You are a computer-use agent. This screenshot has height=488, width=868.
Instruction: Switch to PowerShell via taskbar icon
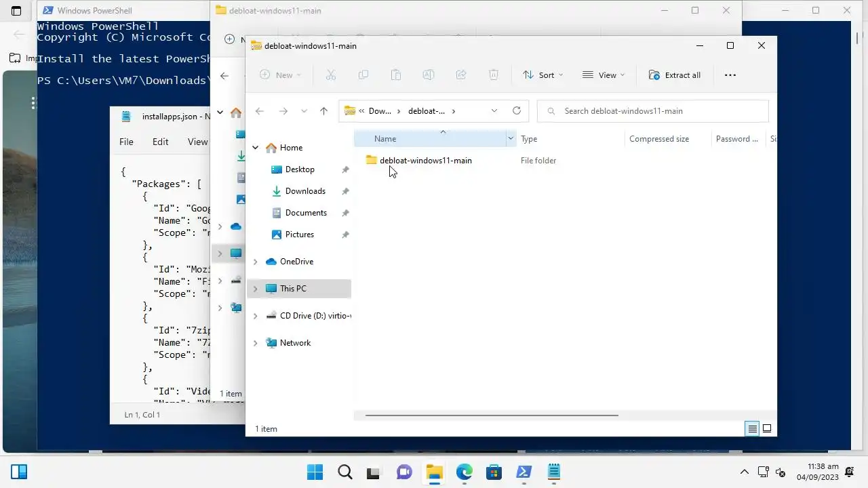[x=524, y=472]
